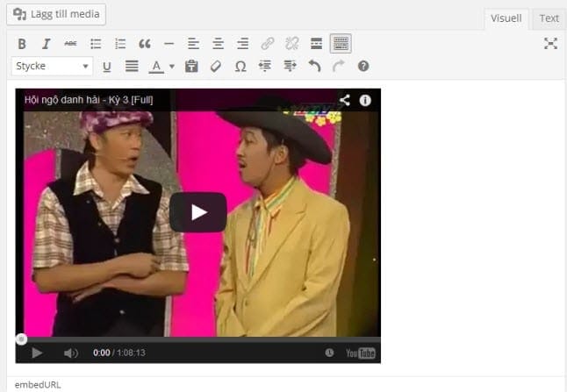Clear formatting with the eraser icon
567x392 pixels.
click(x=216, y=67)
